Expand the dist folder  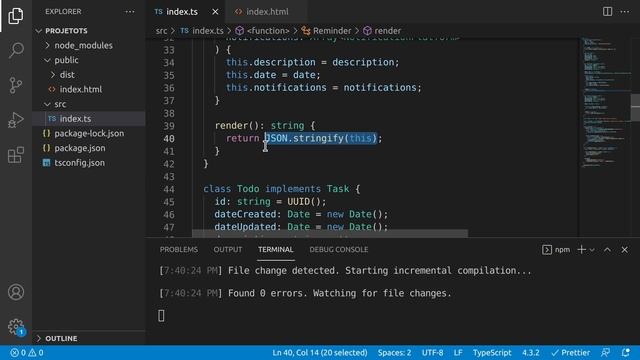click(67, 75)
